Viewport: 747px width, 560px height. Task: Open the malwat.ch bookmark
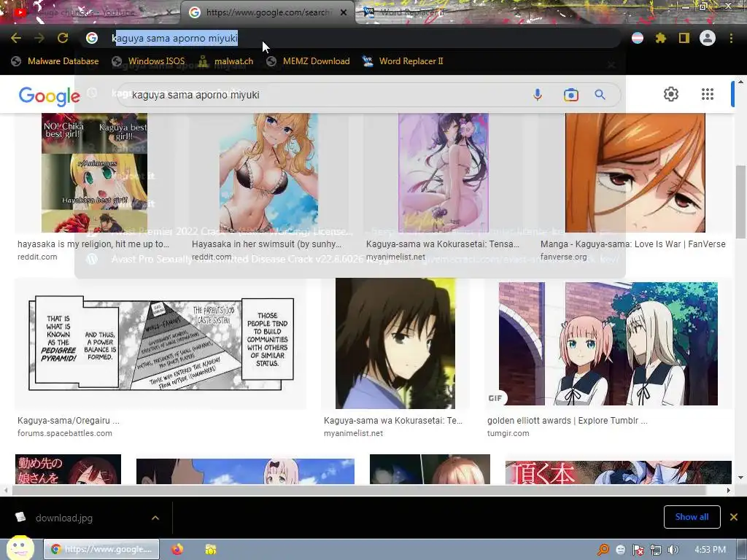tap(225, 61)
